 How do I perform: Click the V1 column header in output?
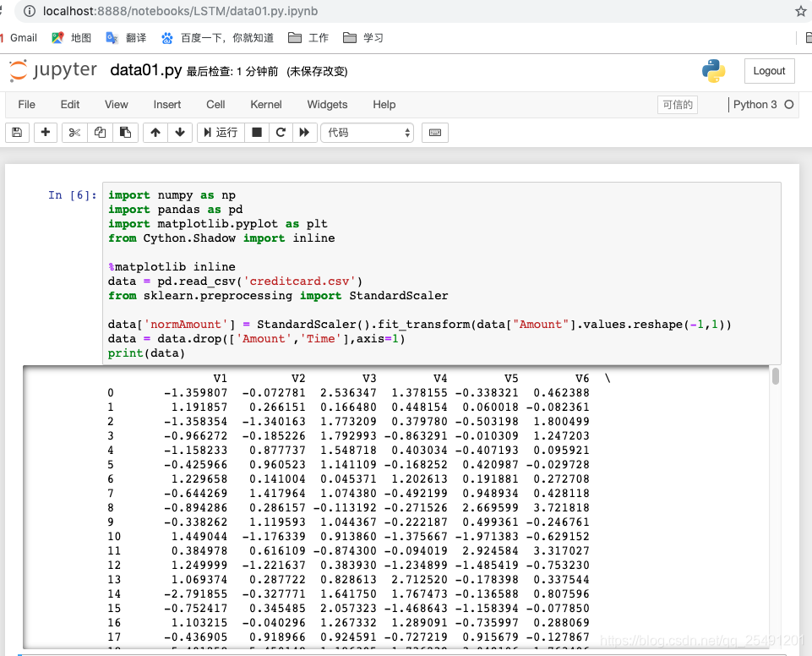pyautogui.click(x=220, y=379)
